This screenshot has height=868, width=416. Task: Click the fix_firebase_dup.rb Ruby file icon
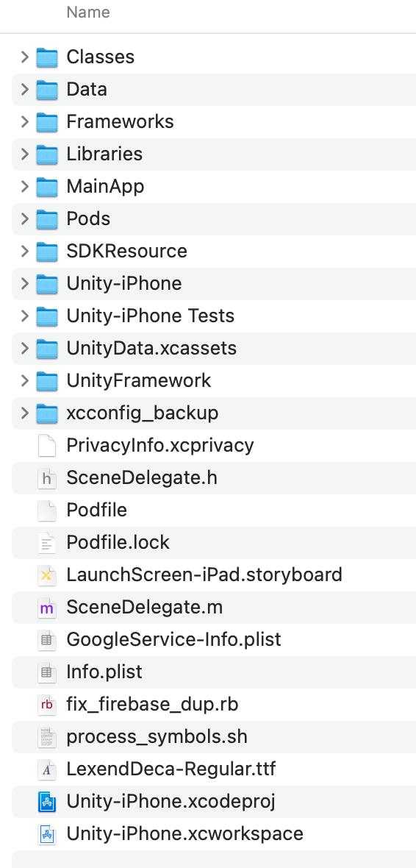tap(47, 705)
